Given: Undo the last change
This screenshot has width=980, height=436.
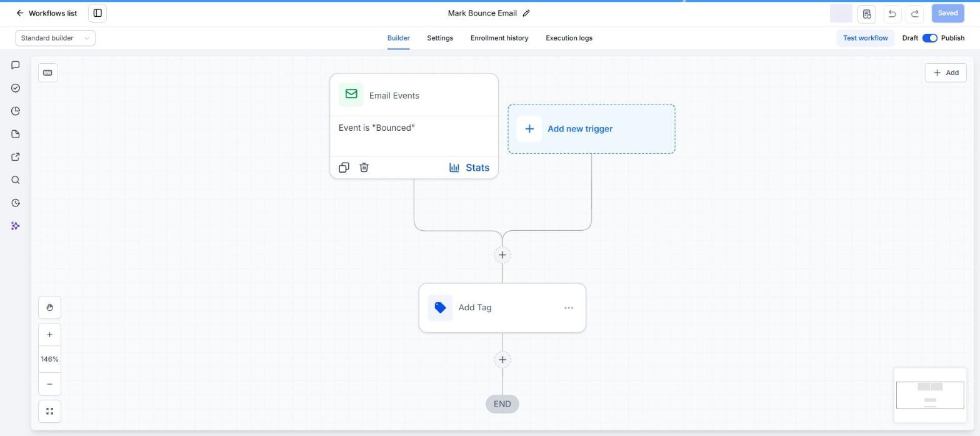Looking at the screenshot, I should [892, 14].
